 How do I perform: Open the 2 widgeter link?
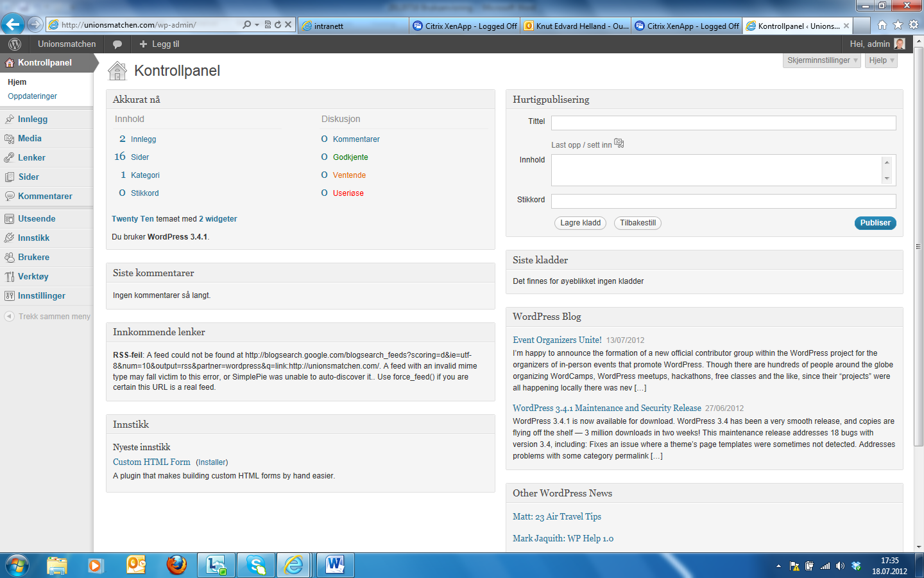click(x=218, y=219)
